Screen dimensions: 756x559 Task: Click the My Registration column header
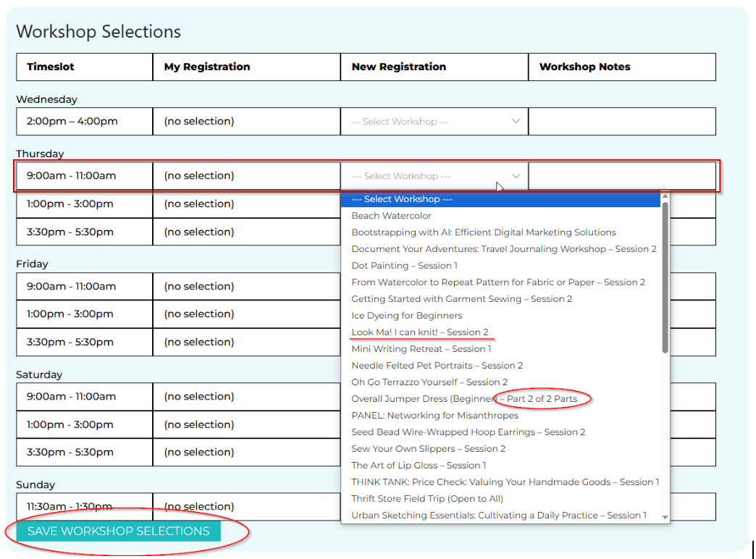[246, 67]
